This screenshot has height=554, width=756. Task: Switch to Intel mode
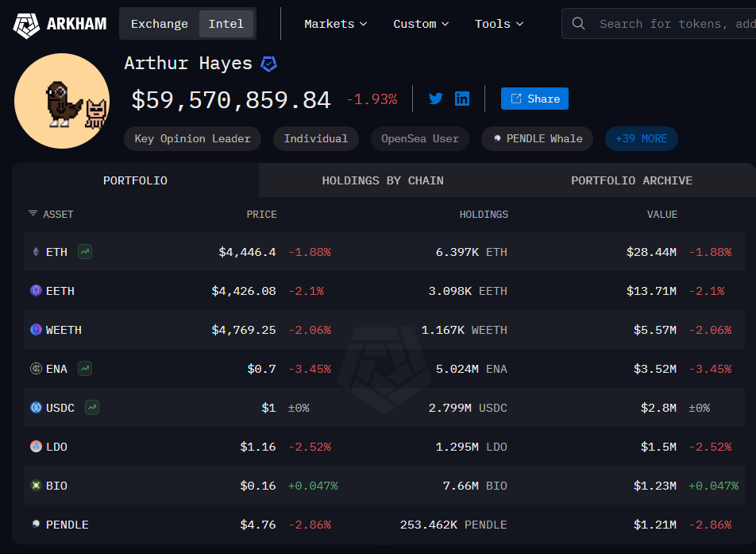[x=226, y=24]
